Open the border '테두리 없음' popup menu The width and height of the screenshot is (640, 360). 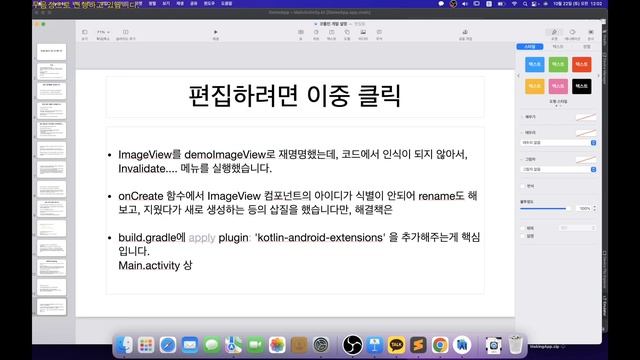coord(558,143)
